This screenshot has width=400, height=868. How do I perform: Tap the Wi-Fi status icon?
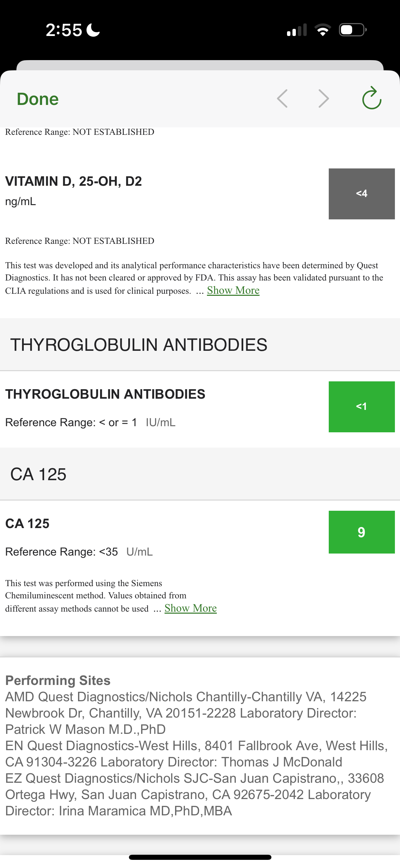(x=323, y=30)
